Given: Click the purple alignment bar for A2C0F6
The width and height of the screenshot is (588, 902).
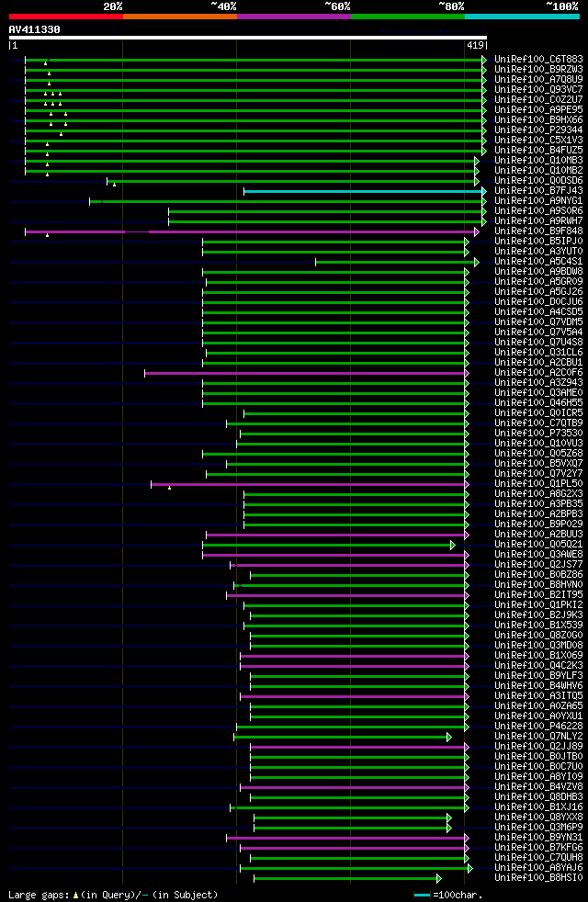Looking at the screenshot, I should point(305,373).
